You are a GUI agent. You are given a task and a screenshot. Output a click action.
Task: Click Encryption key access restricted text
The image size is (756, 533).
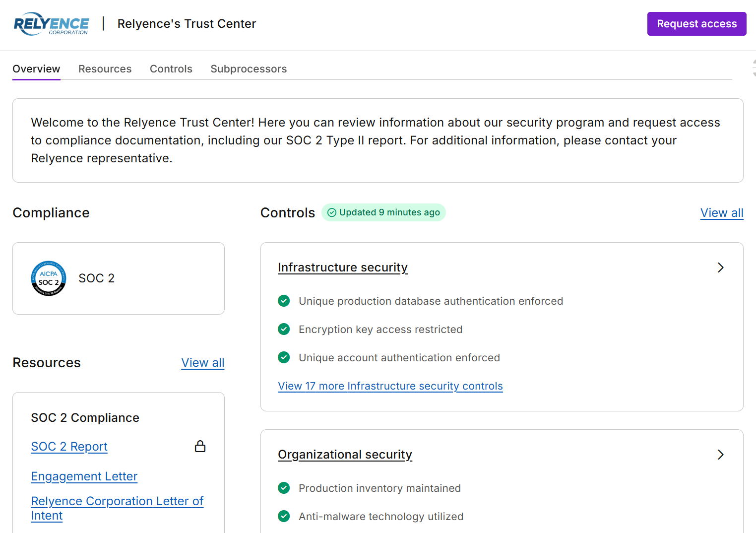point(380,330)
